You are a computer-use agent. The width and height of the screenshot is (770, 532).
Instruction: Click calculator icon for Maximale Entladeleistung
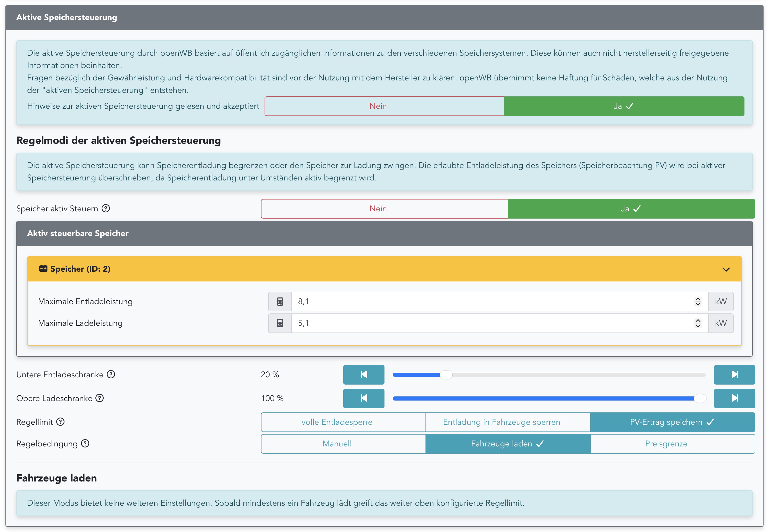[280, 301]
